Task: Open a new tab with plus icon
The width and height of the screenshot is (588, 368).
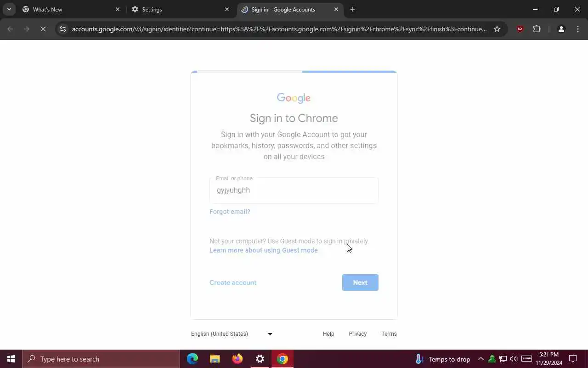Action: 352,9
